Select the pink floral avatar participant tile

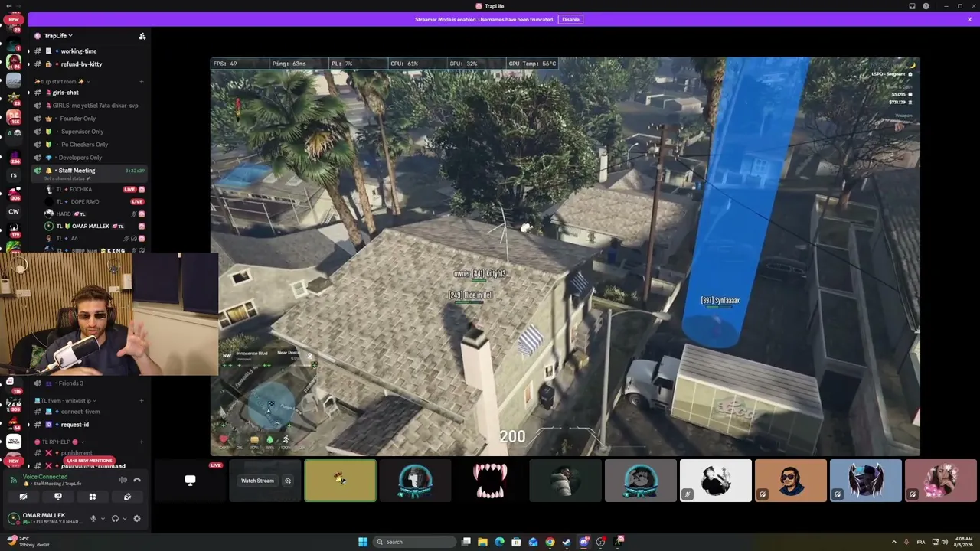[940, 481]
